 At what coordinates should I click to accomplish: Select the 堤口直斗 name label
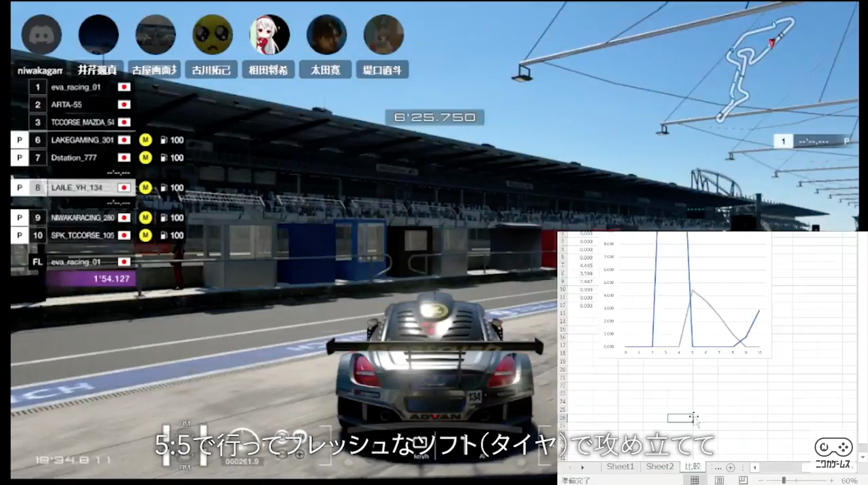383,70
